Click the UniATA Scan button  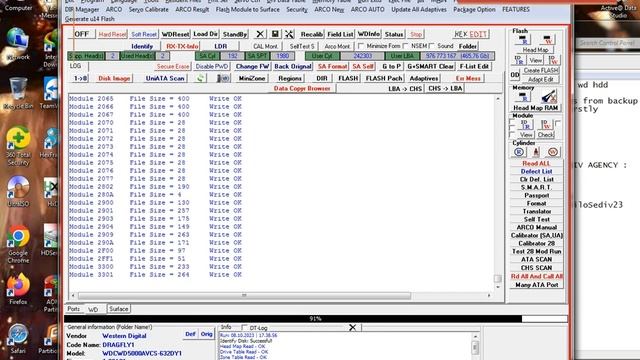(x=165, y=78)
